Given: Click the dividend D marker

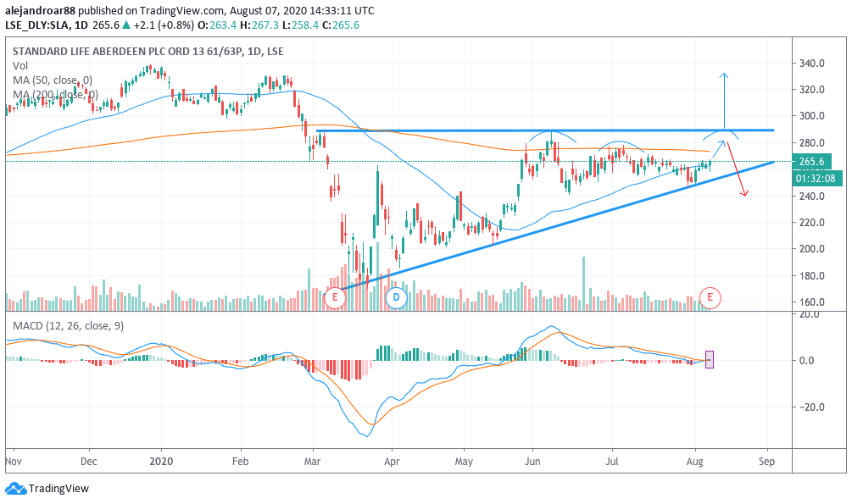Looking at the screenshot, I should click(396, 297).
